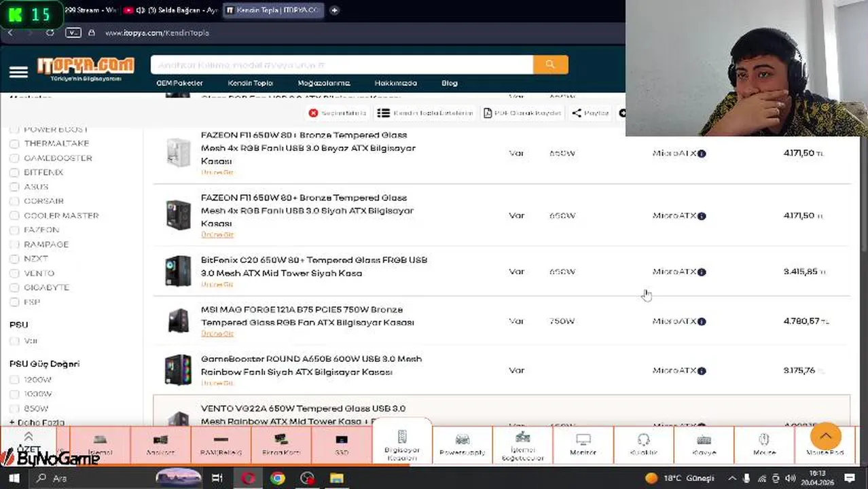This screenshot has width=868, height=489.
Task: Click the orange scroll-to-top arrow button
Action: pos(826,436)
